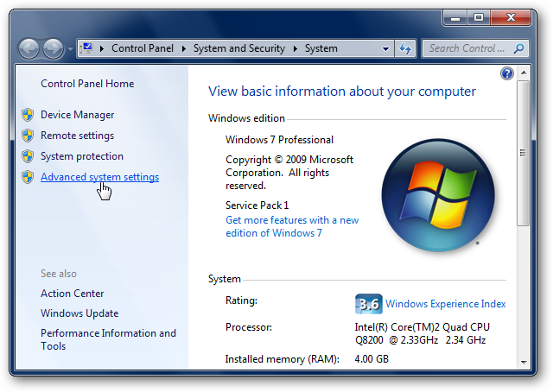Open Advanced system settings
The image size is (553, 392).
pos(100,177)
